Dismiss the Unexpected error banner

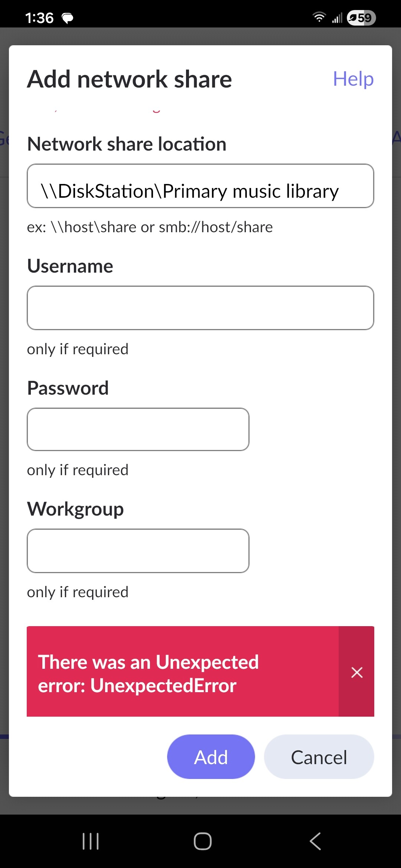356,672
